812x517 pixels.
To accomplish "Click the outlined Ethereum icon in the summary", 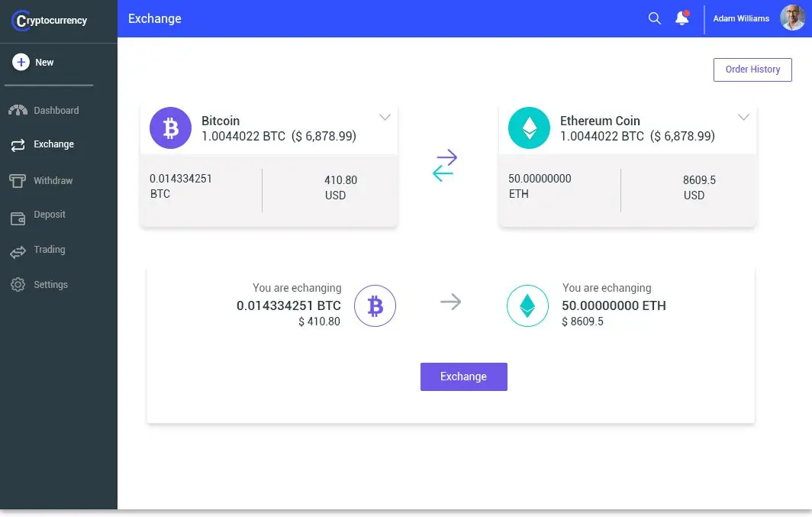I will pyautogui.click(x=527, y=305).
